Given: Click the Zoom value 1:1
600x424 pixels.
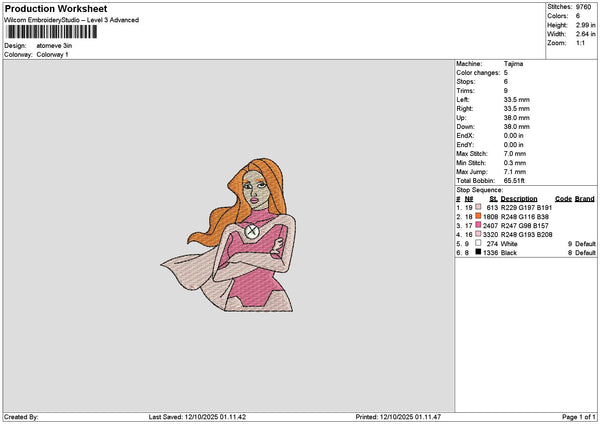Looking at the screenshot, I should [580, 43].
